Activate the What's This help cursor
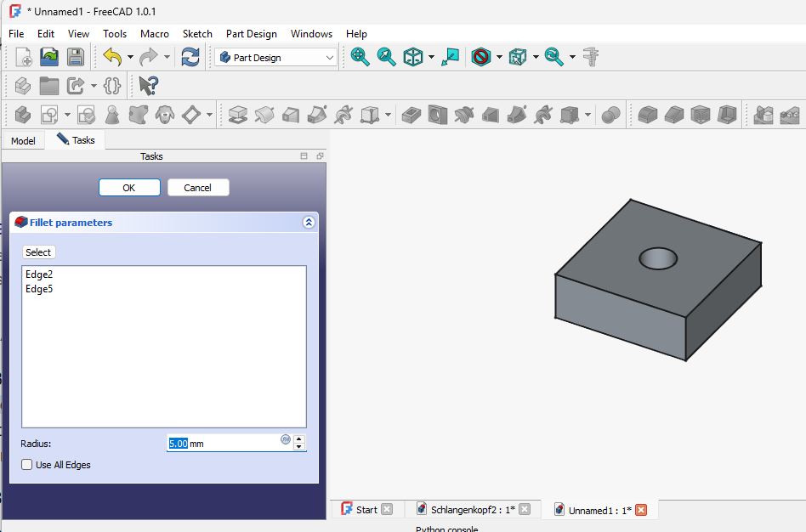The width and height of the screenshot is (806, 532). pyautogui.click(x=149, y=86)
